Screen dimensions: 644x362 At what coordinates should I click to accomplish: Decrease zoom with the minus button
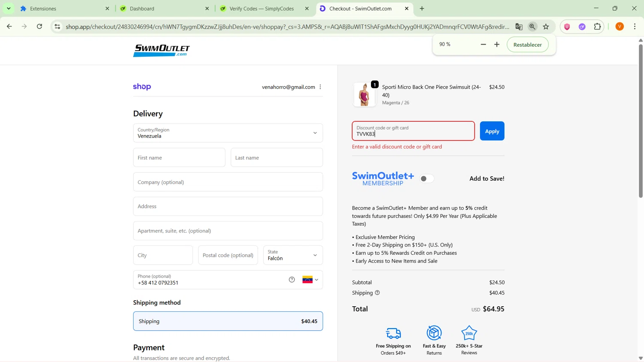pyautogui.click(x=483, y=45)
